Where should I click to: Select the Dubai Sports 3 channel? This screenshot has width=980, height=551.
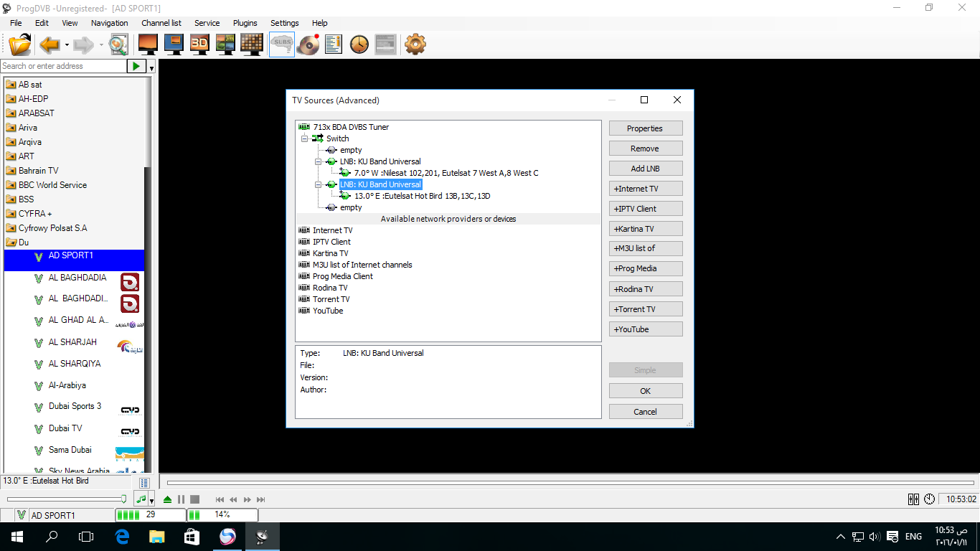click(75, 406)
